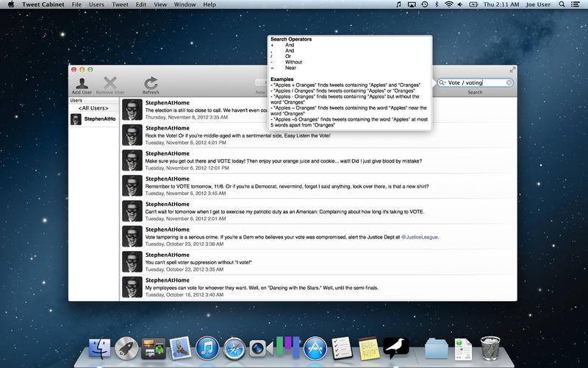Viewport: 588px width, 368px height.
Task: Open the File menu
Action: coord(76,4)
